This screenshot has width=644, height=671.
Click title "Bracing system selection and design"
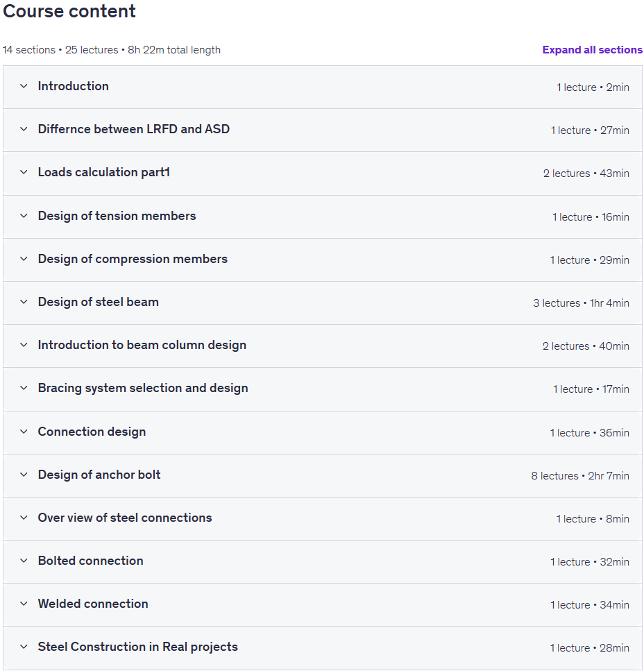coord(143,388)
